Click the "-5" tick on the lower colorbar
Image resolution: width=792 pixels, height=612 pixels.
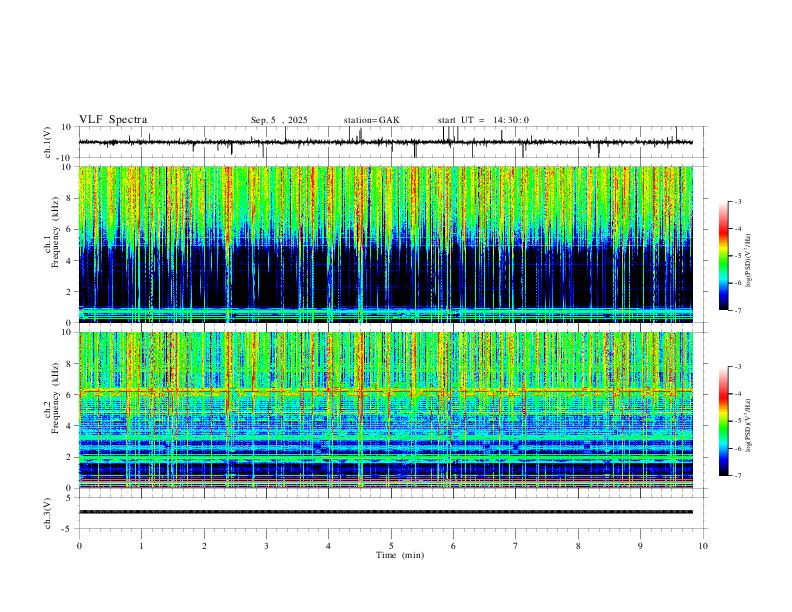[x=737, y=421]
